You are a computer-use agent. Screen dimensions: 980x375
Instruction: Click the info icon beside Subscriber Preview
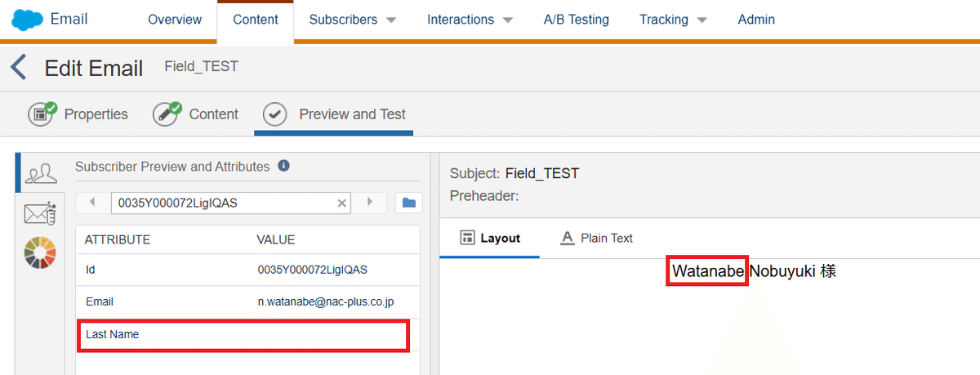tap(284, 166)
